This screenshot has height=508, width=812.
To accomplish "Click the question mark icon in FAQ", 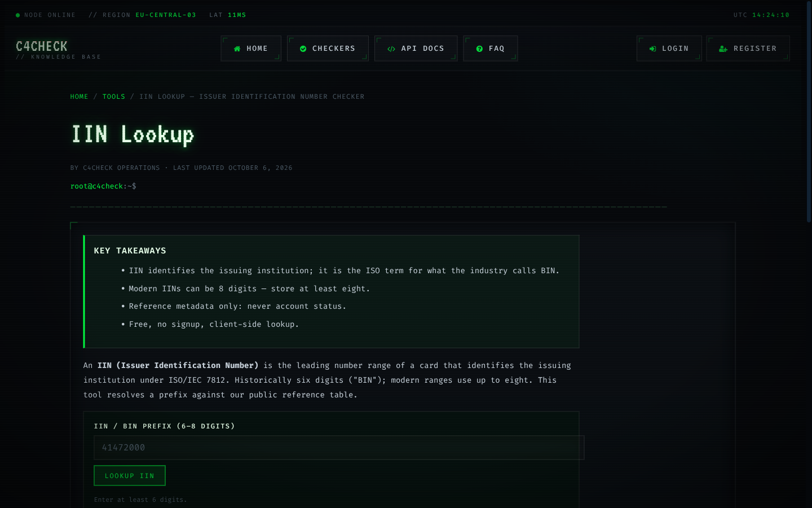I will [479, 49].
